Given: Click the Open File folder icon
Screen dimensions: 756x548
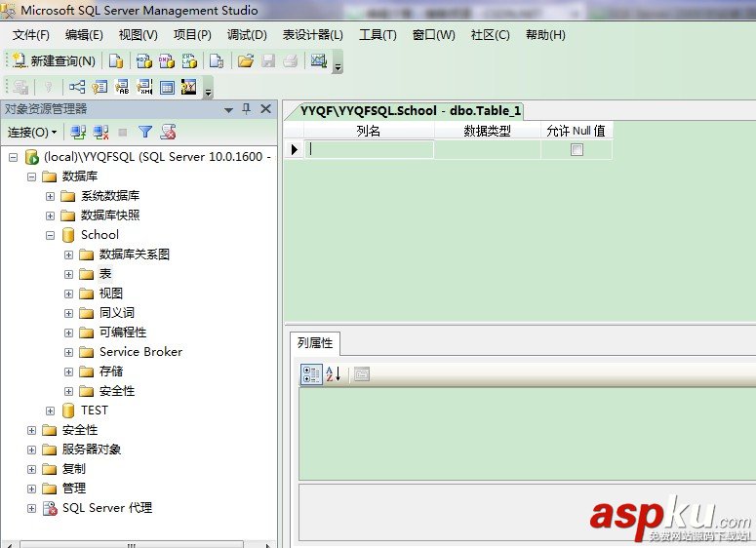Looking at the screenshot, I should pos(246,60).
